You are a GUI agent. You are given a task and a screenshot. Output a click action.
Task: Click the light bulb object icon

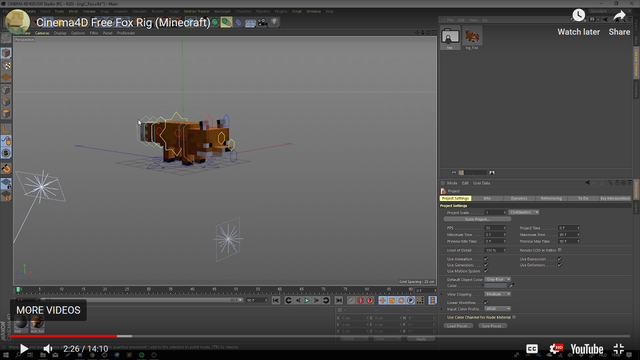tap(274, 22)
